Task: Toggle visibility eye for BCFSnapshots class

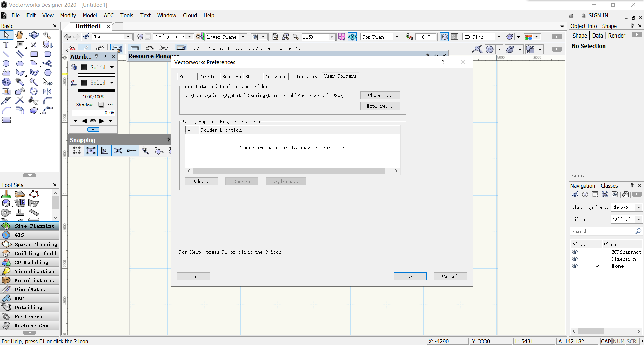Action: [575, 252]
